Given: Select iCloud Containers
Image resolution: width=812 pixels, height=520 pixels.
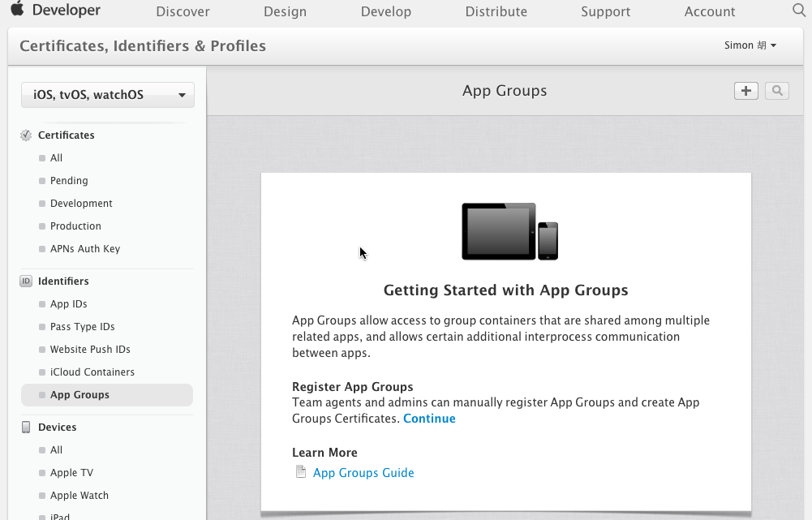Looking at the screenshot, I should click(92, 372).
